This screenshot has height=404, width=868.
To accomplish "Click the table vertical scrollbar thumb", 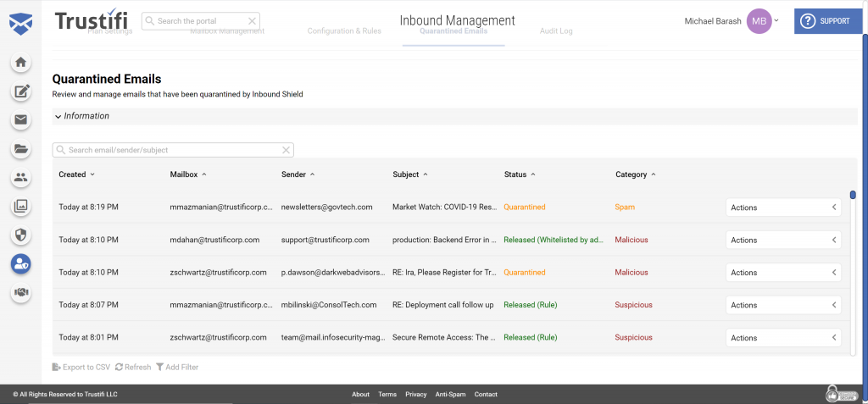I will click(x=853, y=195).
